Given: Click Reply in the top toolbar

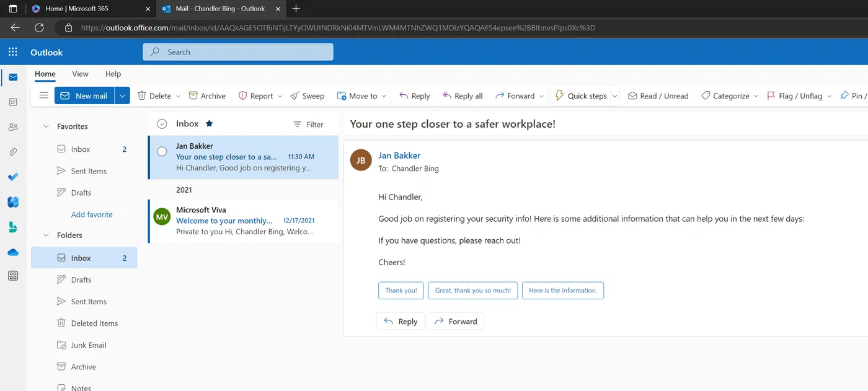Looking at the screenshot, I should (415, 96).
